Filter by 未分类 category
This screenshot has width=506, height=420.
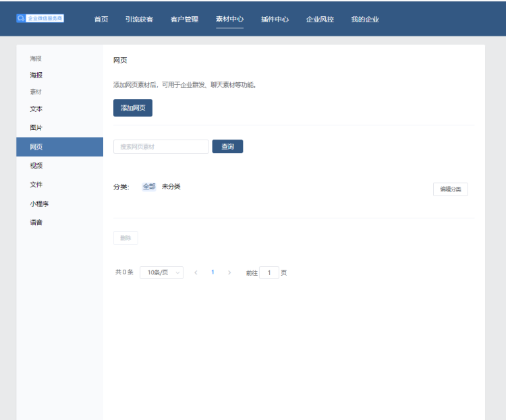(x=171, y=187)
